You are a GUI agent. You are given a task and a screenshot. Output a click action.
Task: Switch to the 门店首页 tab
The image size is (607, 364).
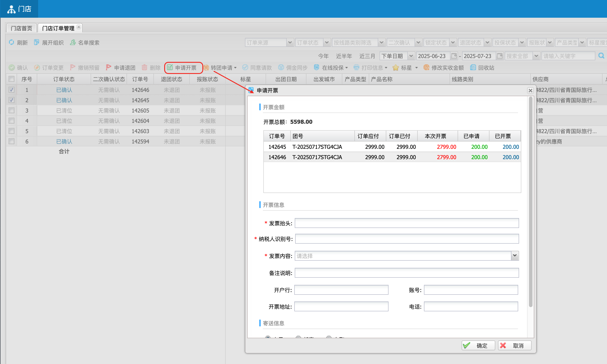(x=21, y=28)
